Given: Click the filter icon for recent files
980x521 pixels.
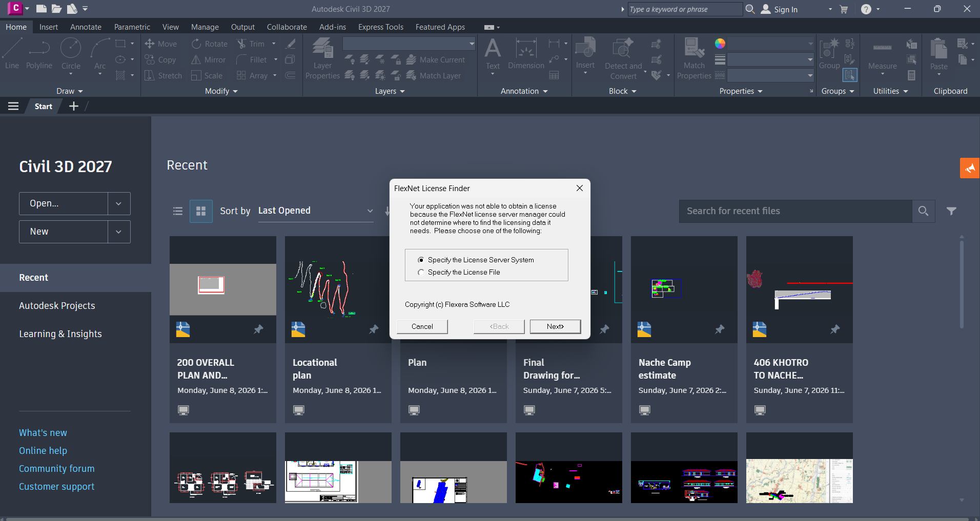Looking at the screenshot, I should coord(951,211).
